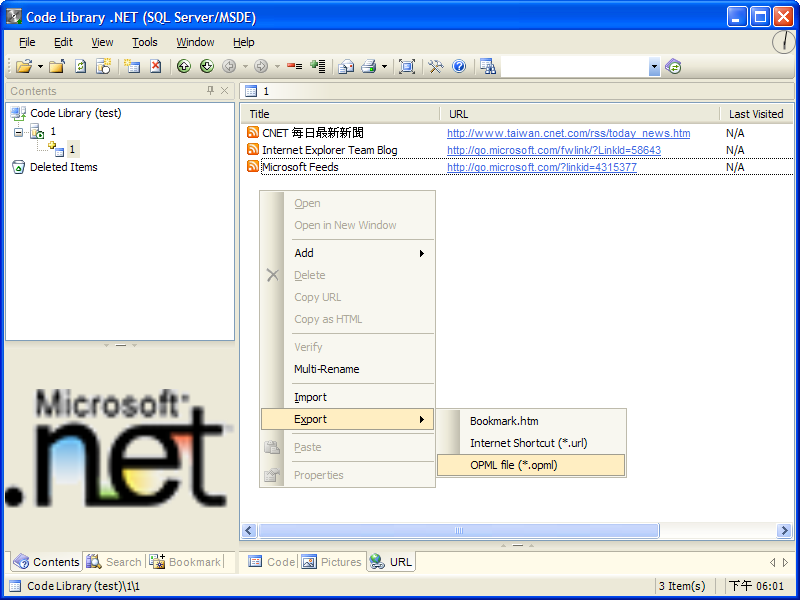Viewport: 800px width, 600px height.
Task: Open the forward arrow history dropdown
Action: (277, 66)
